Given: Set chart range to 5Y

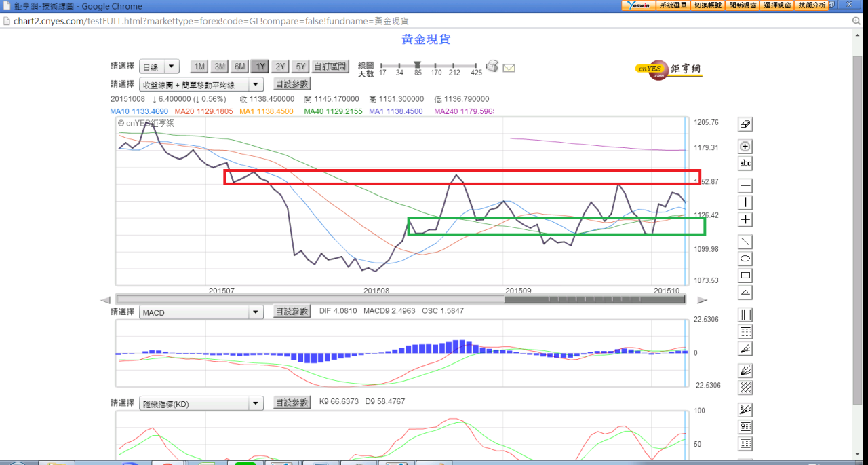Looking at the screenshot, I should point(300,67).
